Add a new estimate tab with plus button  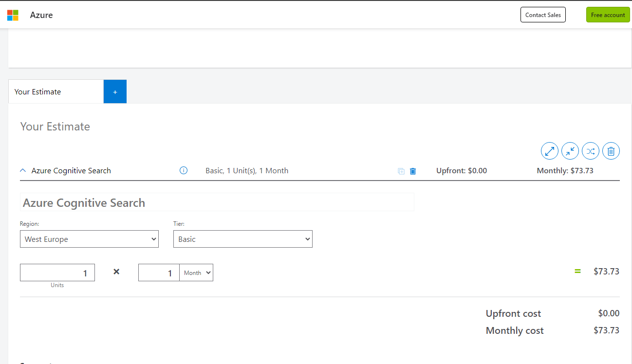[x=115, y=91]
